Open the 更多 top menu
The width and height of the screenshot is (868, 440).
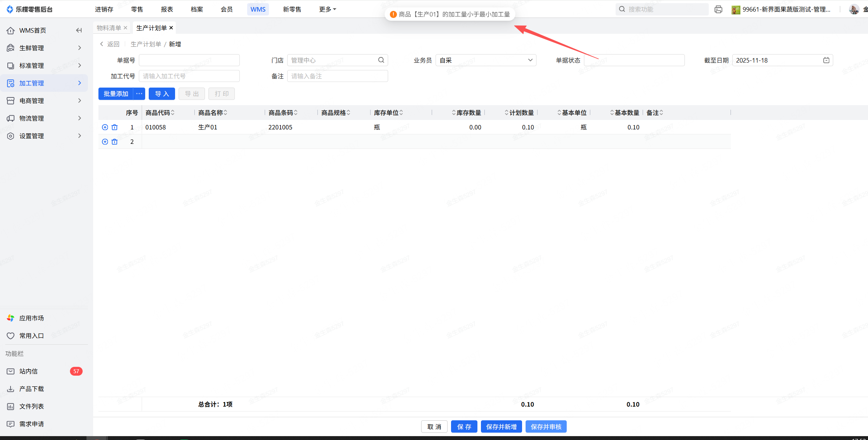tap(327, 9)
